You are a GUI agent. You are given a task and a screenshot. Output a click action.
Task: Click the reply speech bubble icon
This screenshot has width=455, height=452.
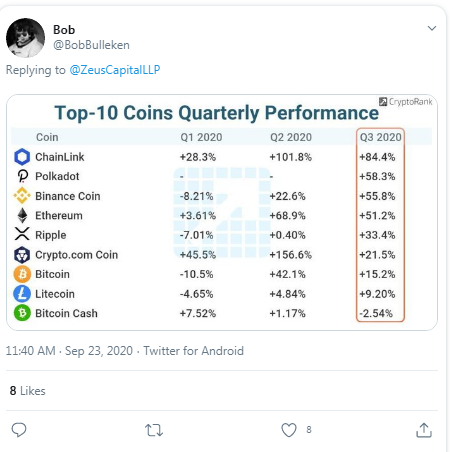coord(19,430)
